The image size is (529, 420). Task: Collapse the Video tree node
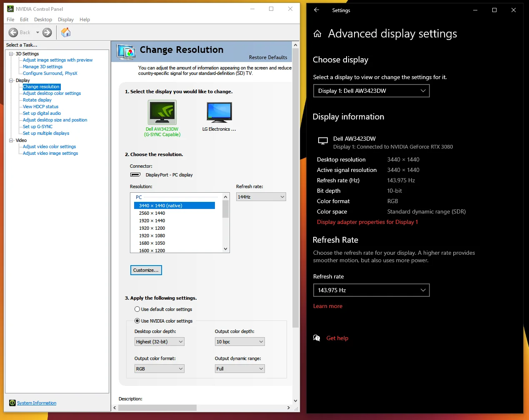click(x=11, y=140)
